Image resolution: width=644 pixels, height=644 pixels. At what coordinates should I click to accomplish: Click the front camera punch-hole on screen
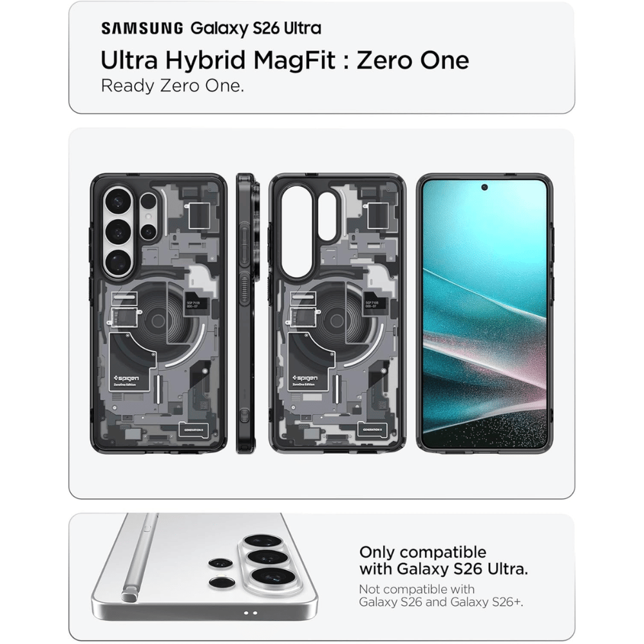(484, 187)
